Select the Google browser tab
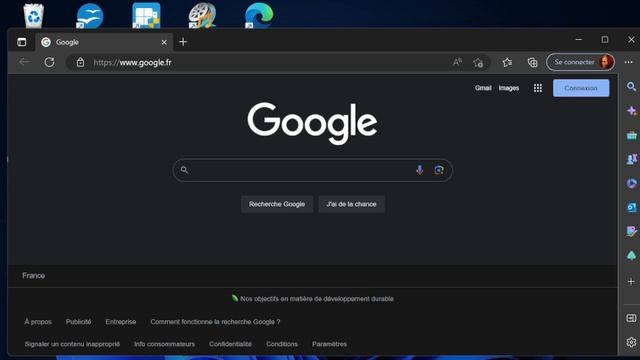 click(x=104, y=42)
